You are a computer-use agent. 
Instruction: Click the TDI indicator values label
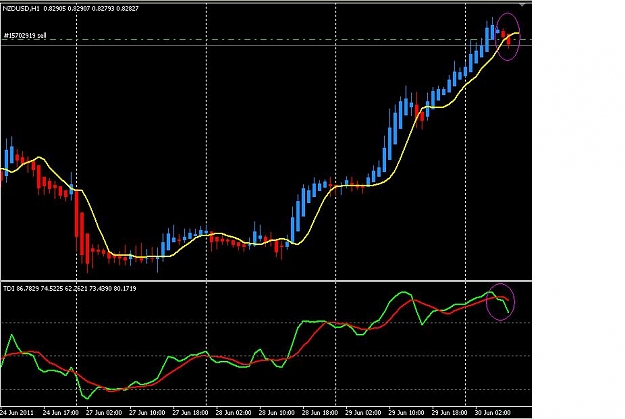(x=70, y=288)
